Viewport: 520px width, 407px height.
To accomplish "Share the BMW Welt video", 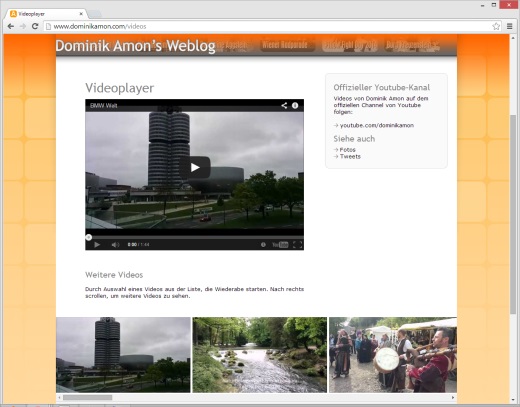I will point(284,106).
